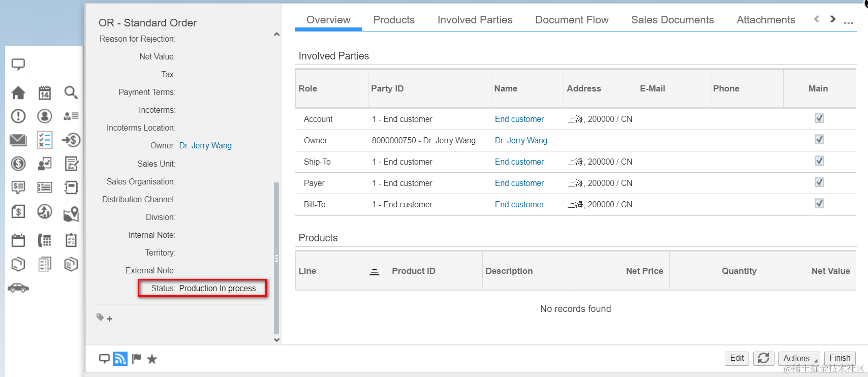Viewport: 868px width, 377px height.
Task: Mark order as favorite with star icon
Action: coord(152,359)
